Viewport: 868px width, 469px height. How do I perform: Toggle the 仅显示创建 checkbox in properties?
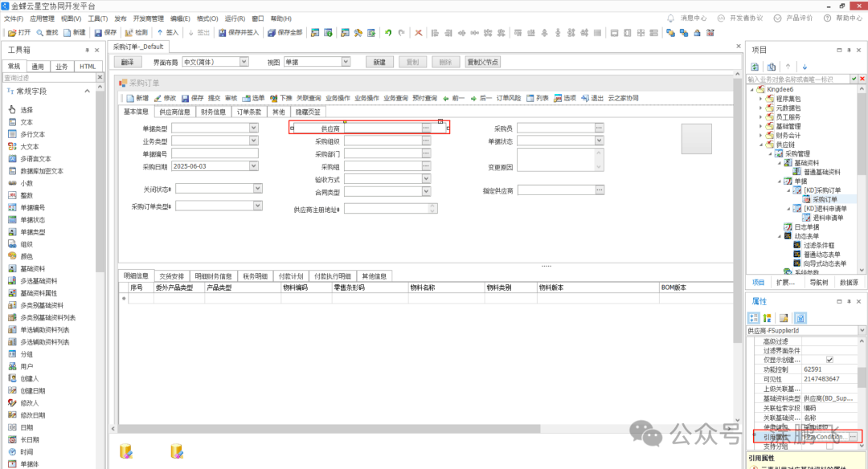coord(829,359)
